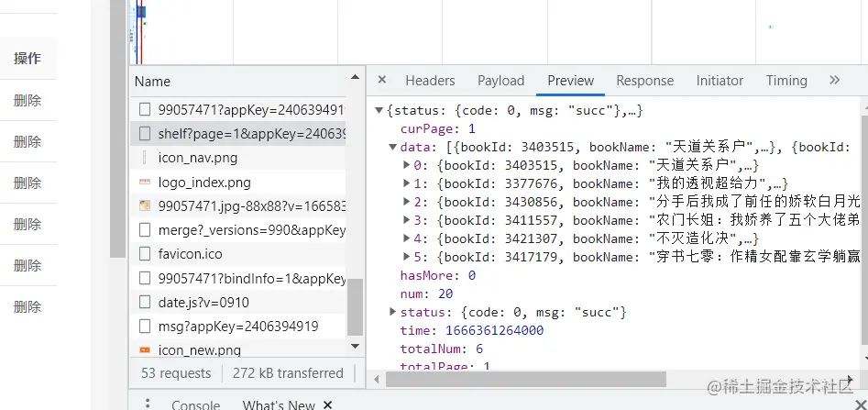Expand data item 5 bookId 3417179
Image resolution: width=868 pixels, height=410 pixels.
(406, 257)
